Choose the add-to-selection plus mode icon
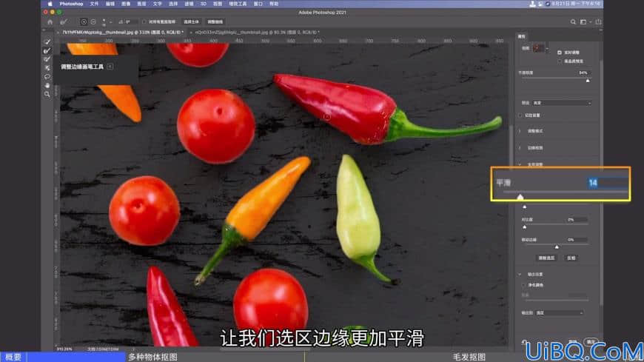Image resolution: width=644 pixels, height=362 pixels. click(84, 21)
